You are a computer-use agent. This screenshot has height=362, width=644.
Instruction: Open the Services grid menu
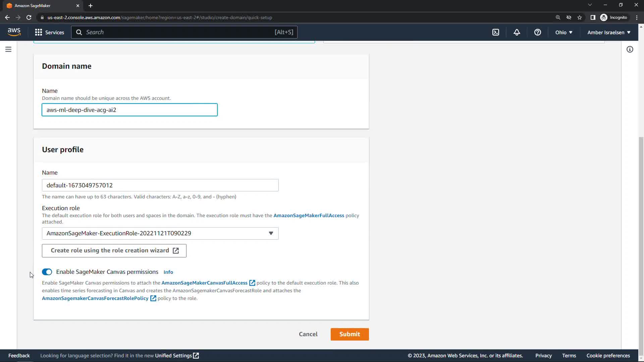(49, 32)
